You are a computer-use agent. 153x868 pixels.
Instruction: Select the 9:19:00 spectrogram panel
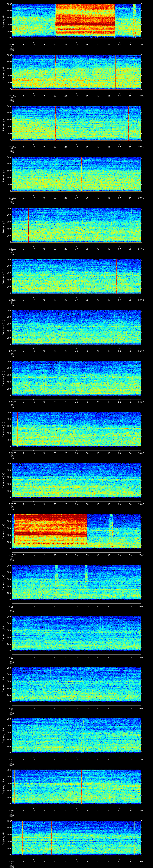[76, 174]
